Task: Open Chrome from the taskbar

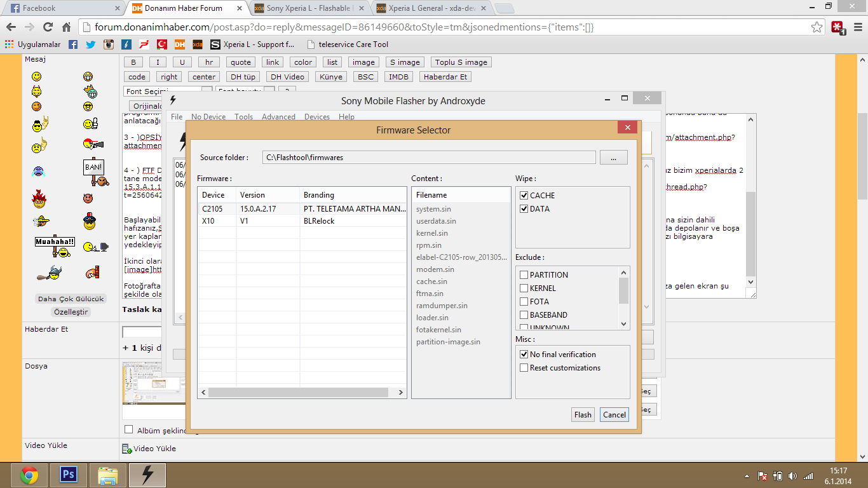Action: click(x=29, y=475)
